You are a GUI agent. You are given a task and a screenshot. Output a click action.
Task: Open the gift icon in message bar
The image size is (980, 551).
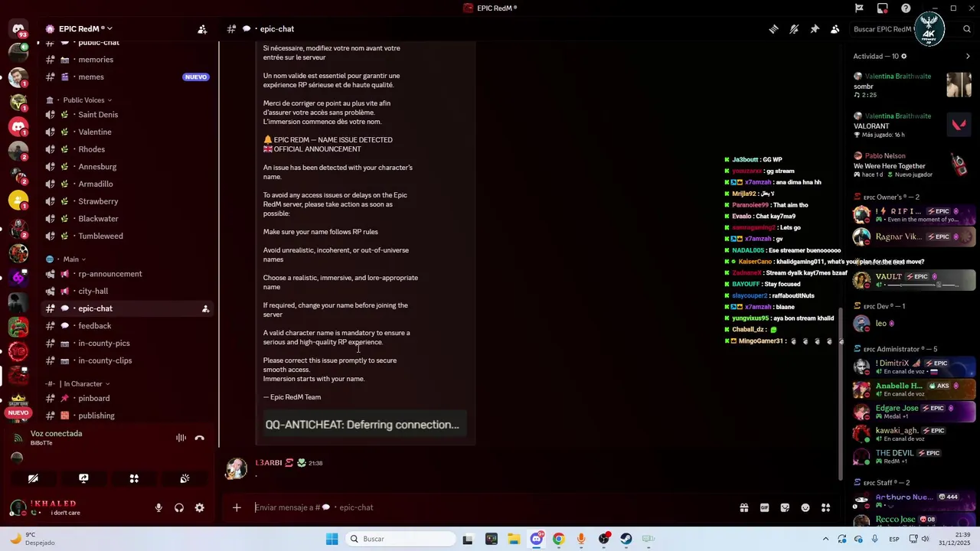click(743, 507)
